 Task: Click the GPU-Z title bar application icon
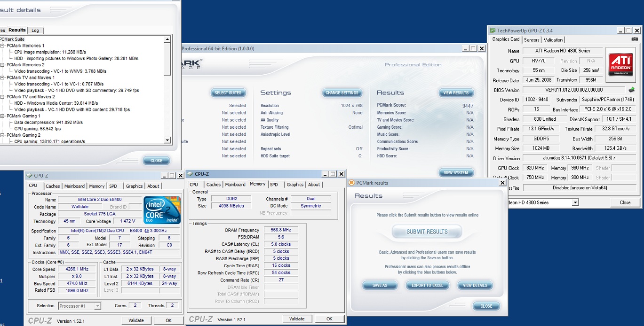click(493, 30)
